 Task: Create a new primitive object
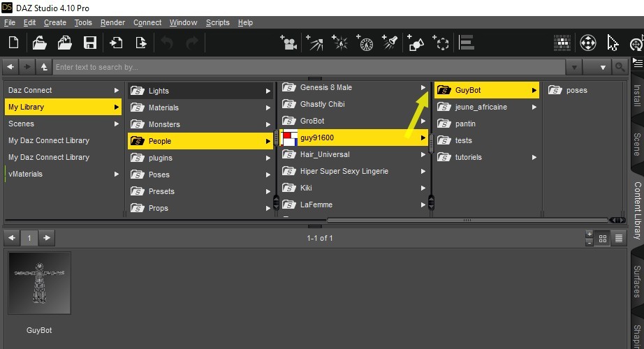click(416, 43)
